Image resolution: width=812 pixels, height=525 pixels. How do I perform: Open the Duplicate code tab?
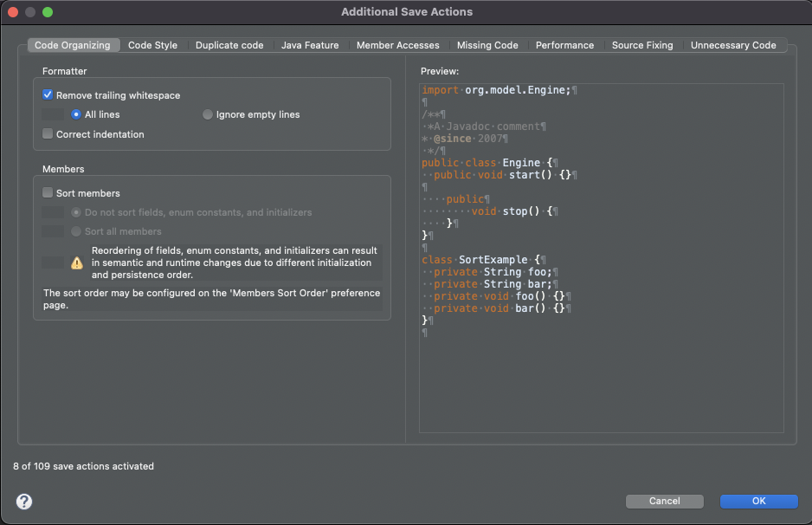(x=229, y=45)
